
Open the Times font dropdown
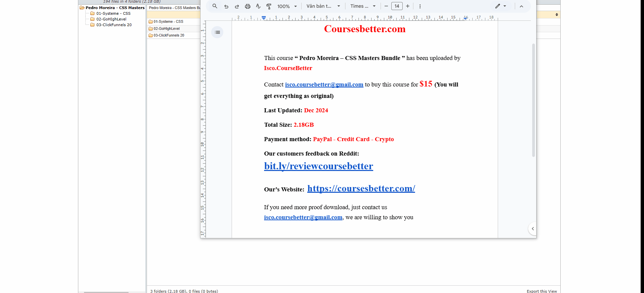363,6
